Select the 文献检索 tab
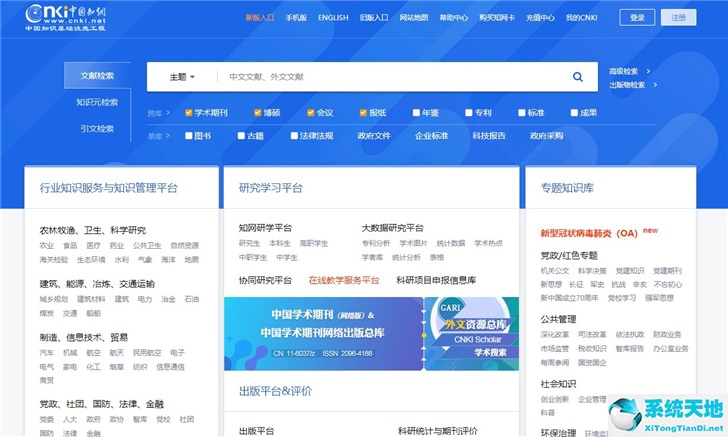The height and width of the screenshot is (437, 728). click(x=97, y=75)
